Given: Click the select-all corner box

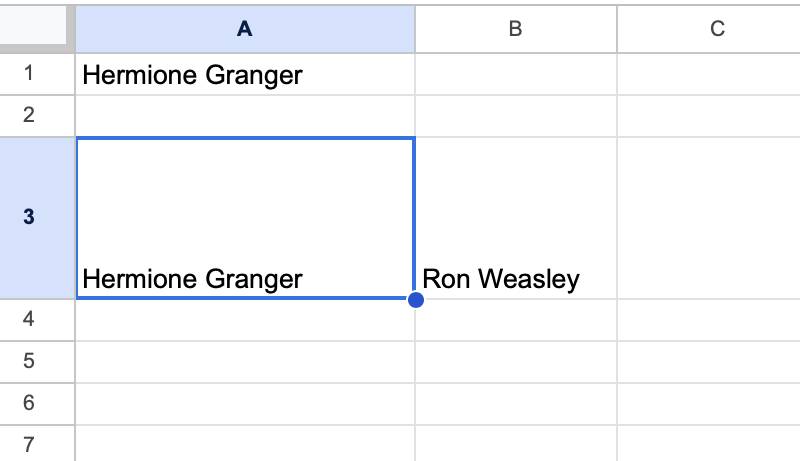Looking at the screenshot, I should click(37, 28).
